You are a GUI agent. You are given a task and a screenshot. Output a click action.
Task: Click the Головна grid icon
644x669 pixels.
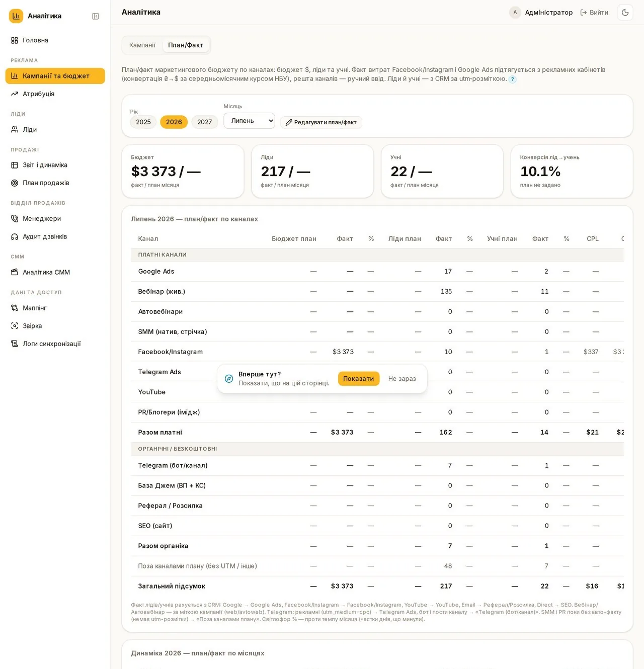tap(15, 40)
